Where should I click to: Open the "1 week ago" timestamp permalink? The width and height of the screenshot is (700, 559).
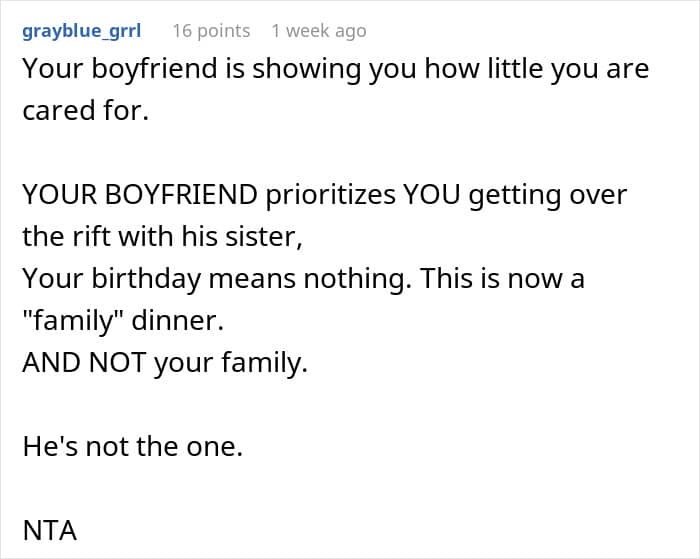(319, 31)
